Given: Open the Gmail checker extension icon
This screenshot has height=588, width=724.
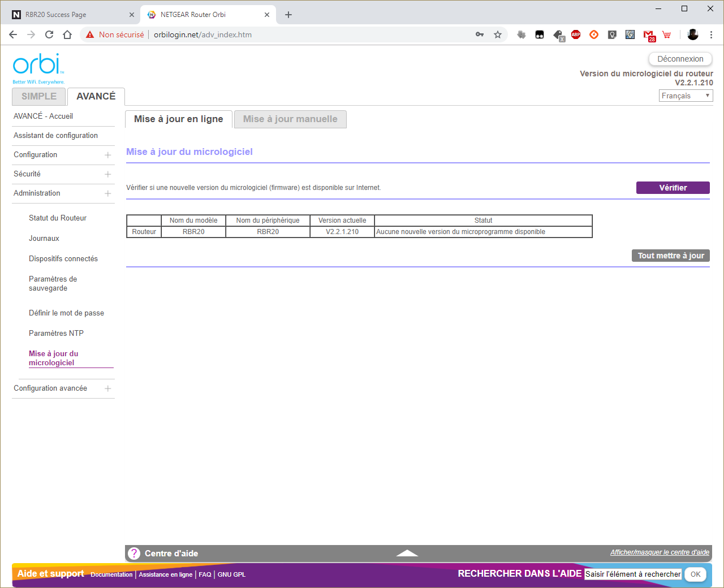Looking at the screenshot, I should pos(649,36).
